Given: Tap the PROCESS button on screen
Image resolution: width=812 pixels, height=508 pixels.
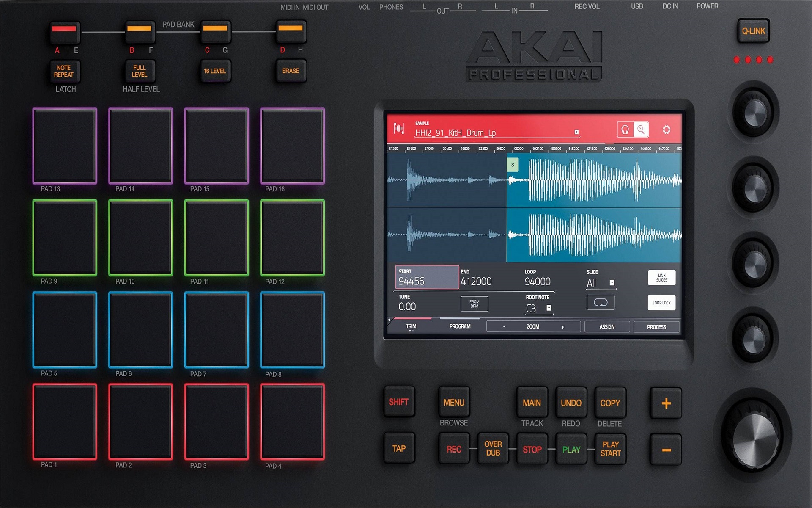Looking at the screenshot, I should click(656, 327).
